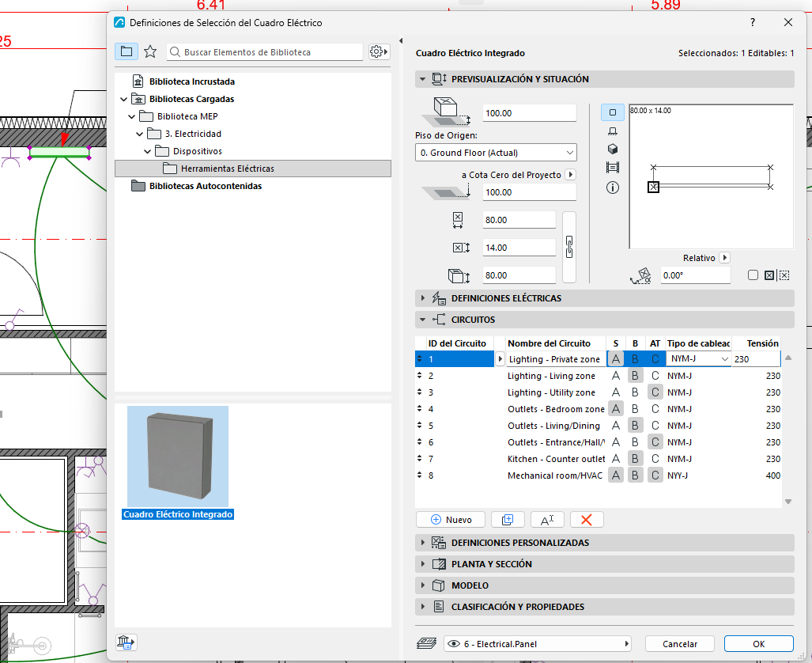
Task: Select 3D view preview cube icon
Action: tap(613, 150)
